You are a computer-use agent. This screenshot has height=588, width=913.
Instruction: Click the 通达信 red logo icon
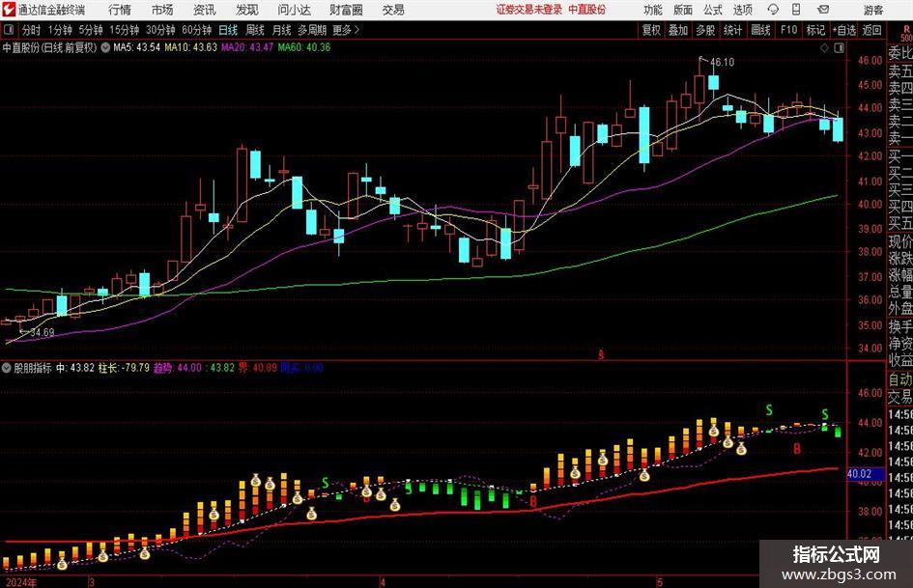(x=9, y=10)
